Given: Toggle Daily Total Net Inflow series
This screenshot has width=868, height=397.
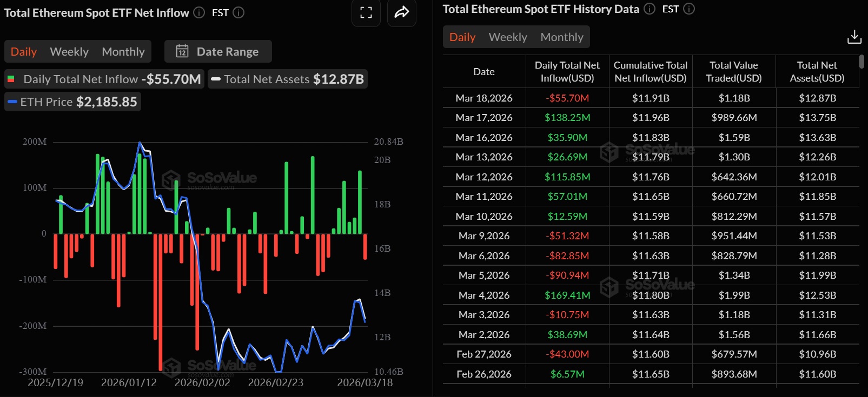Looking at the screenshot, I should [x=104, y=79].
